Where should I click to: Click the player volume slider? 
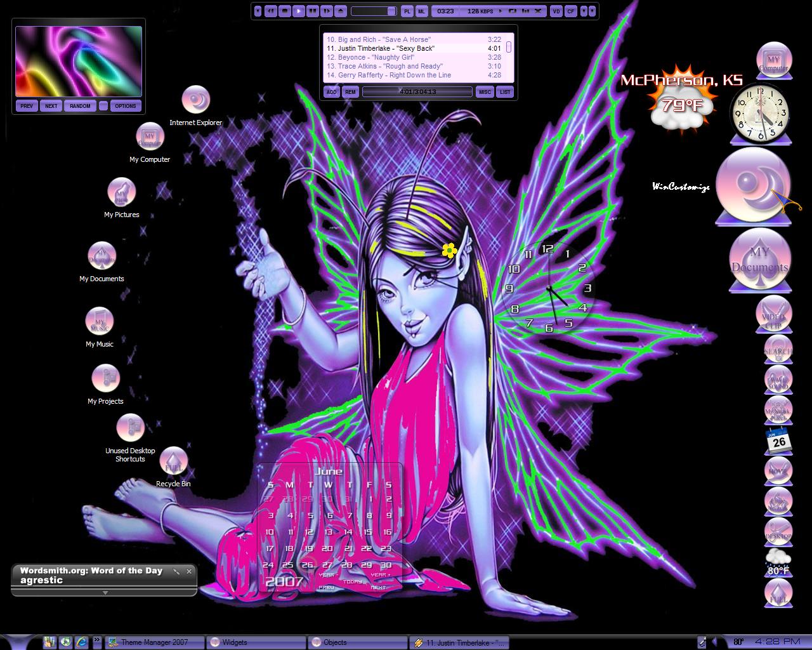click(x=374, y=11)
